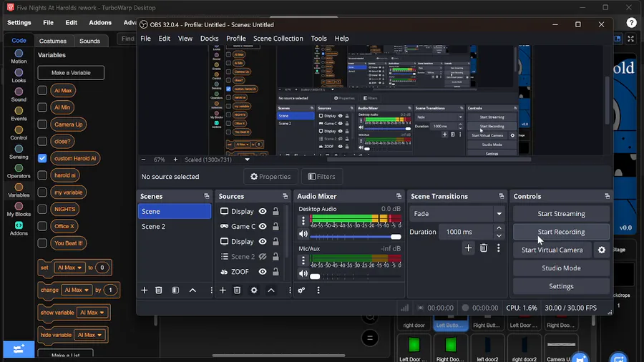Move source up with arrow icon
The image size is (644, 362).
pyautogui.click(x=271, y=290)
